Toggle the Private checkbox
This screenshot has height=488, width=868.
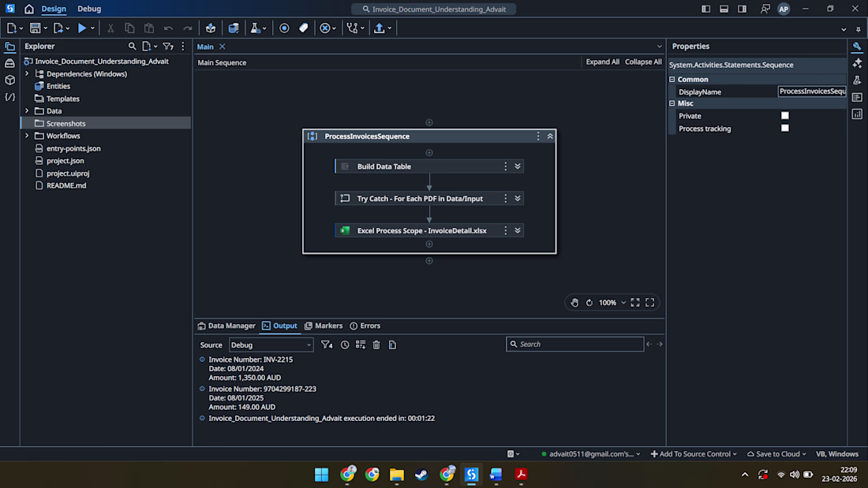tap(785, 116)
